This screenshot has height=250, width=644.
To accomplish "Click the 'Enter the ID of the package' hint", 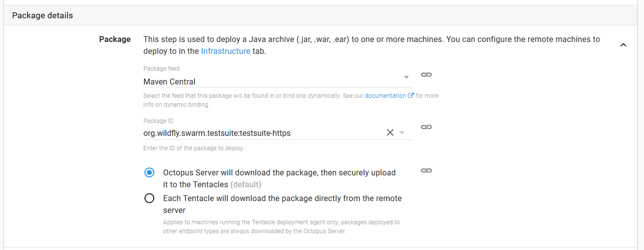I will [x=193, y=148].
